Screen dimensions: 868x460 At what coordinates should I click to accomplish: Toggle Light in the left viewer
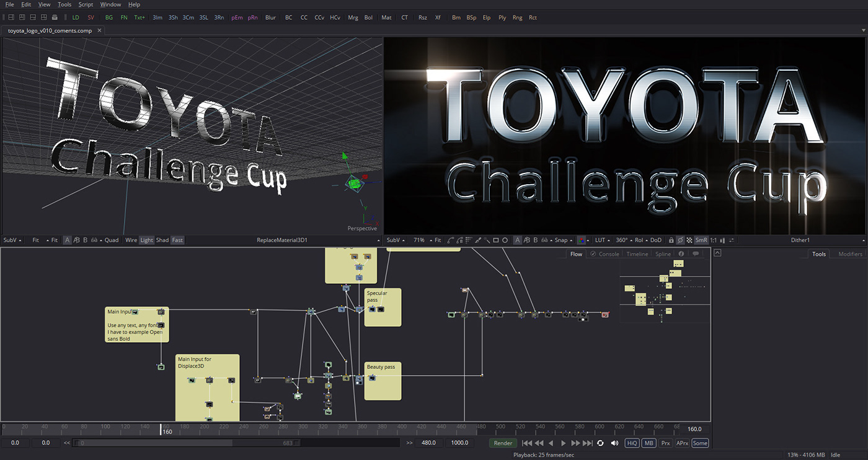click(147, 240)
